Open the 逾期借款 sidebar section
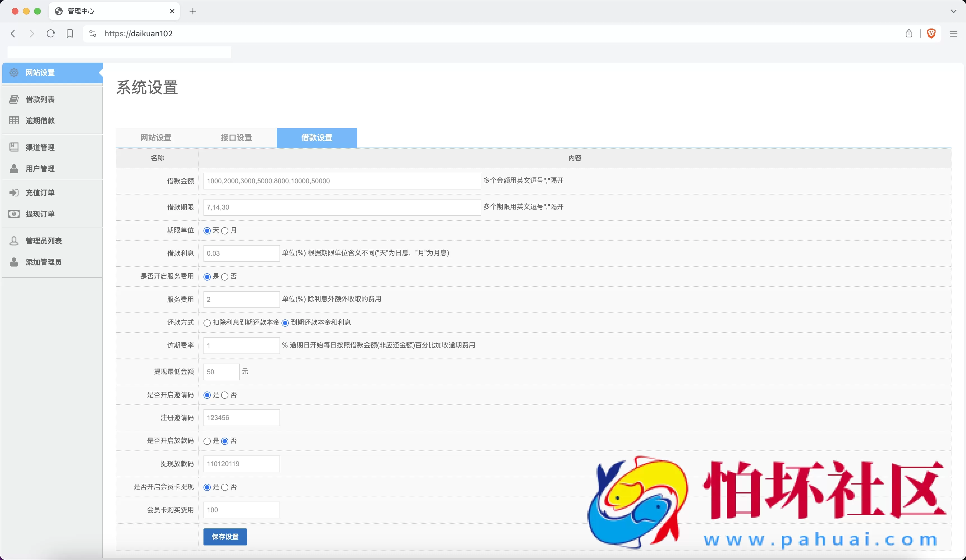966x560 pixels. coord(40,120)
